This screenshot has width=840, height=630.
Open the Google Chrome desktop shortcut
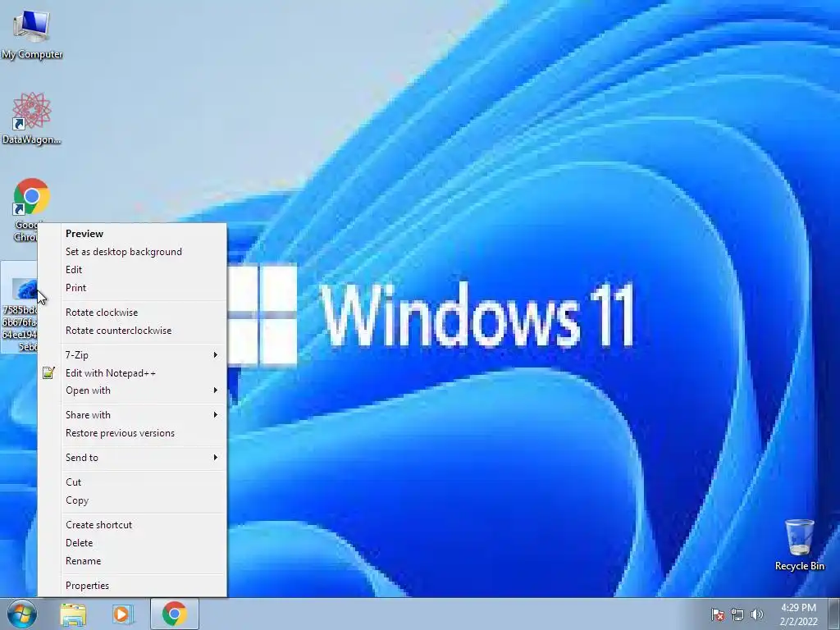(x=32, y=209)
